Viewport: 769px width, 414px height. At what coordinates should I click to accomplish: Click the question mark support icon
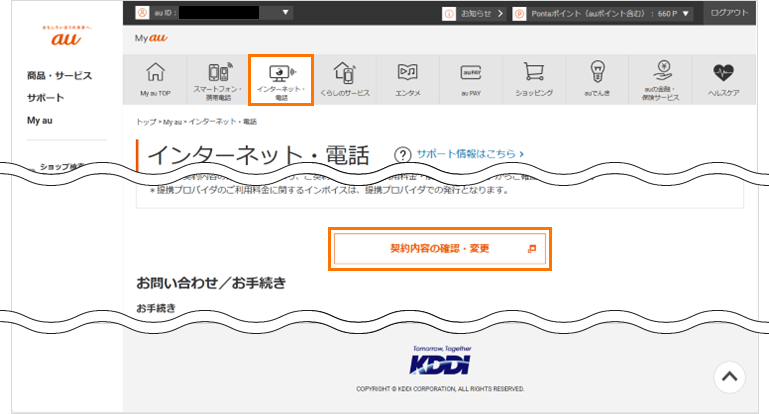pos(402,155)
